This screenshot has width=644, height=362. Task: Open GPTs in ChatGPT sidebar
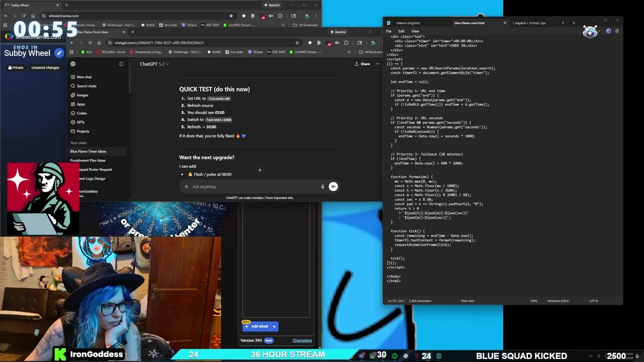[x=80, y=122]
